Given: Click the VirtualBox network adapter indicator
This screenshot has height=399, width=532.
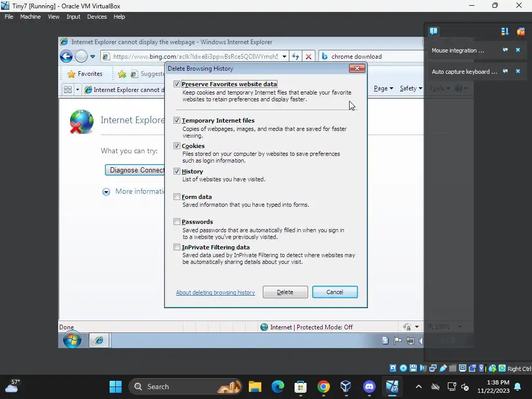Looking at the screenshot, I should click(433, 368).
